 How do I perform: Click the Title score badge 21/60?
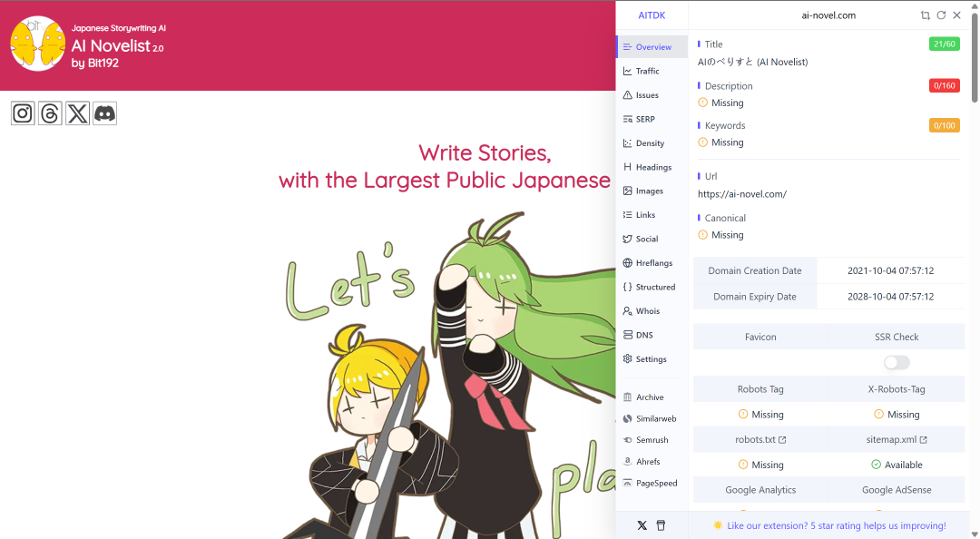click(945, 44)
